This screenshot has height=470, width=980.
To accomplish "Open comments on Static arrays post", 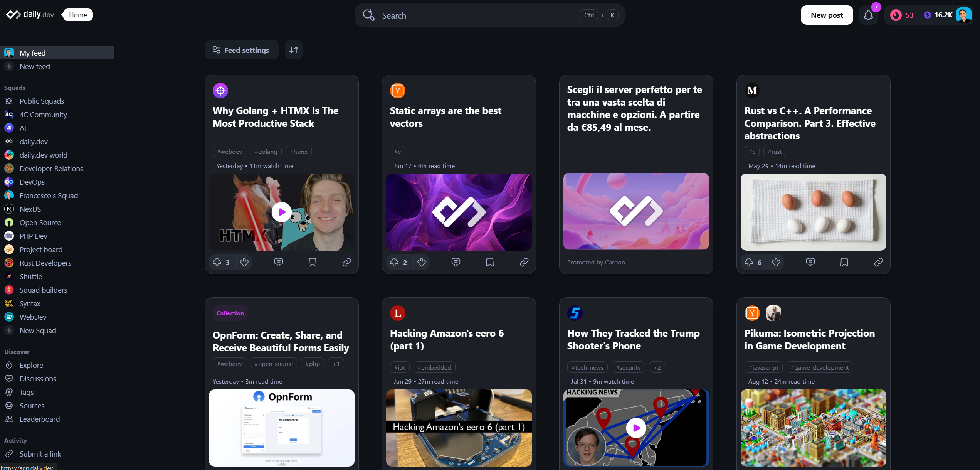I will point(456,263).
